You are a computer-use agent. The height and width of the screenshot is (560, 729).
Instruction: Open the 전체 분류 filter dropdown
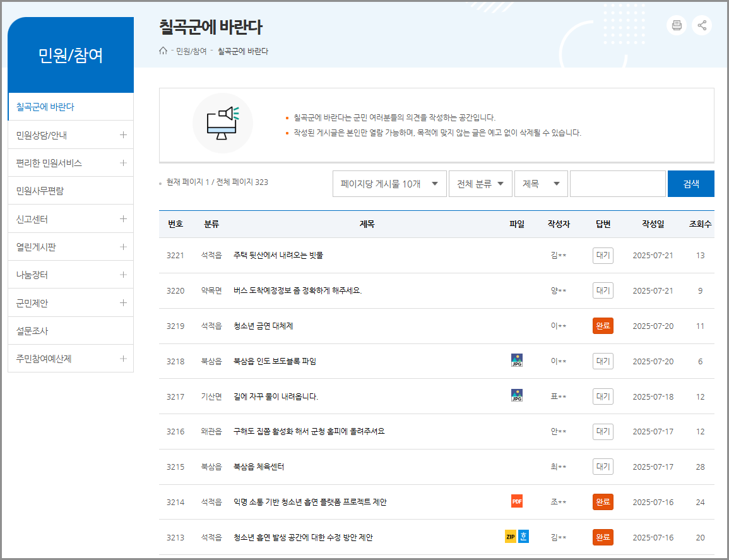coord(480,183)
